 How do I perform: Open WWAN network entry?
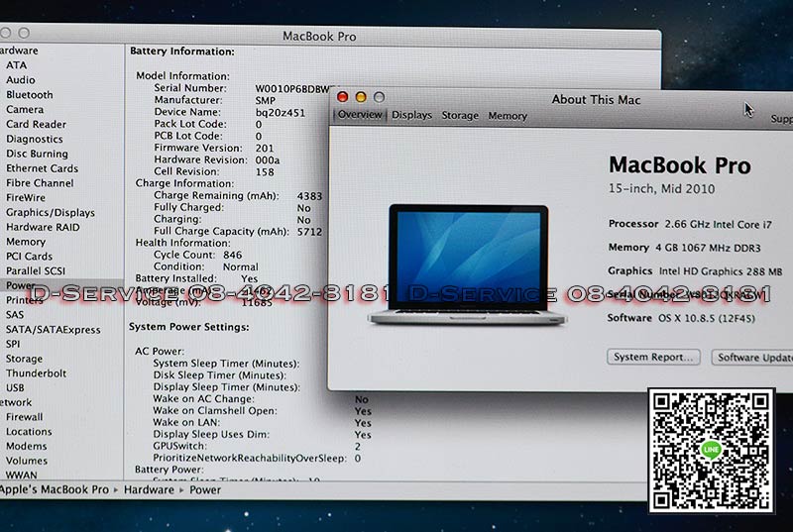tap(21, 475)
